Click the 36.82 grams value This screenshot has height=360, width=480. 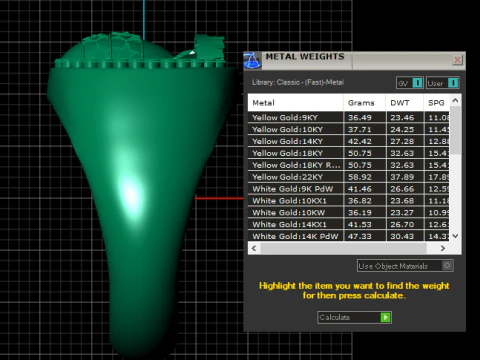pyautogui.click(x=360, y=201)
